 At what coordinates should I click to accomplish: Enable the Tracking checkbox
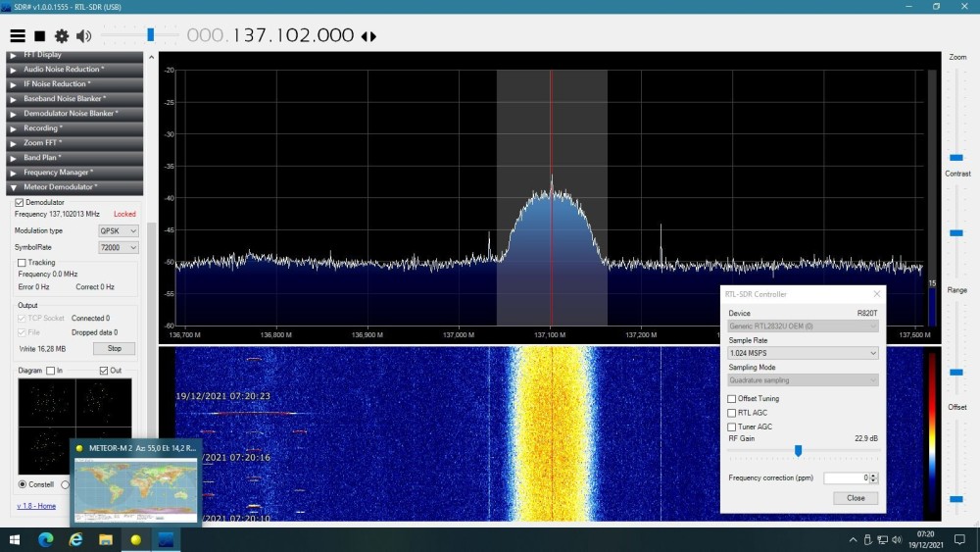pyautogui.click(x=22, y=263)
